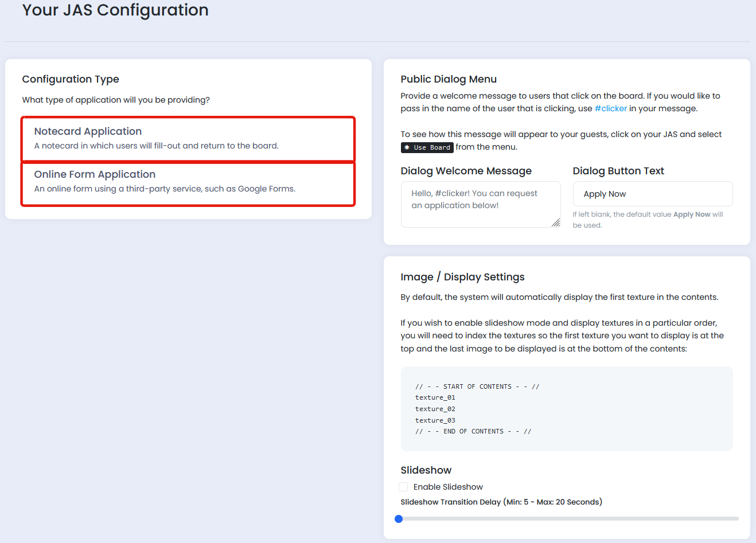Viewport: 756px width, 543px height.
Task: Click the far right end of delay slider track
Action: [736, 519]
